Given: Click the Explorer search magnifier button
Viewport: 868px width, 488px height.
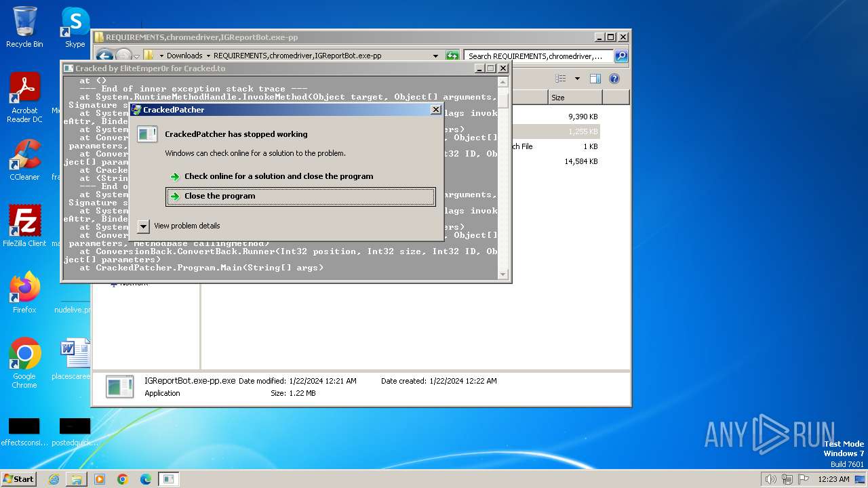Looking at the screenshot, I should click(x=620, y=56).
